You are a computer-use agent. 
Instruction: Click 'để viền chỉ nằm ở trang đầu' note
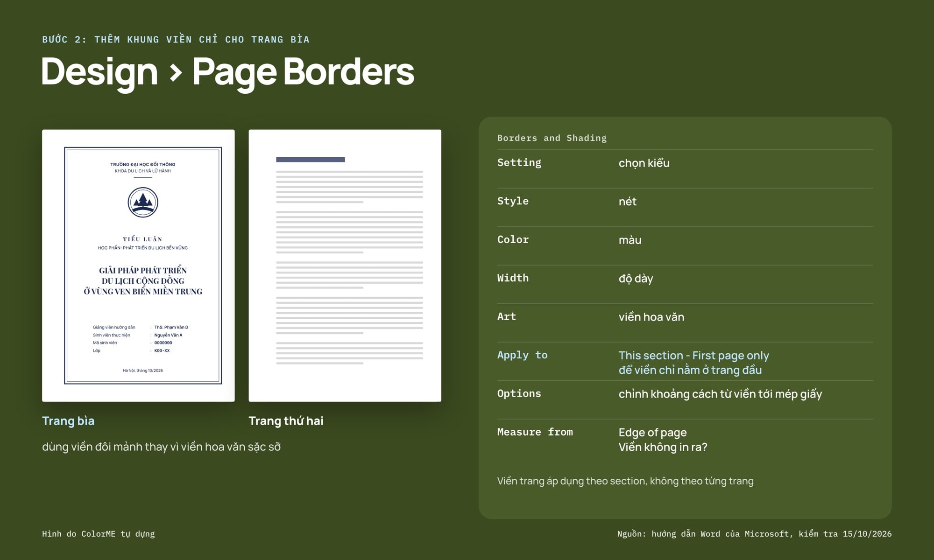(690, 370)
